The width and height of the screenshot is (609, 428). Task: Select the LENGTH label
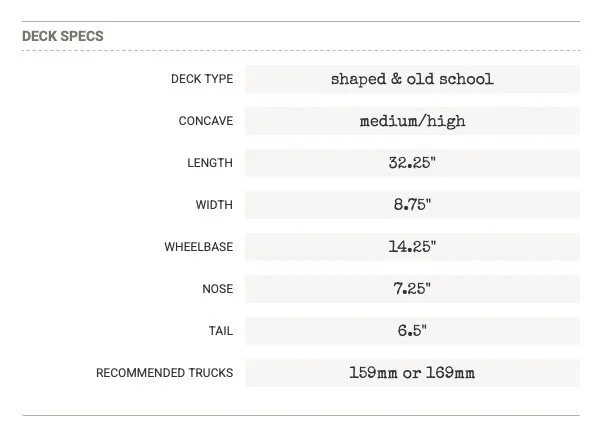point(210,163)
